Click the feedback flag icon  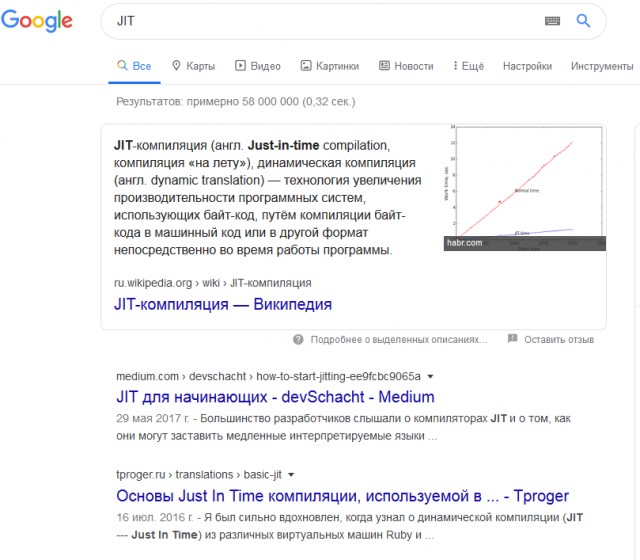coord(513,339)
